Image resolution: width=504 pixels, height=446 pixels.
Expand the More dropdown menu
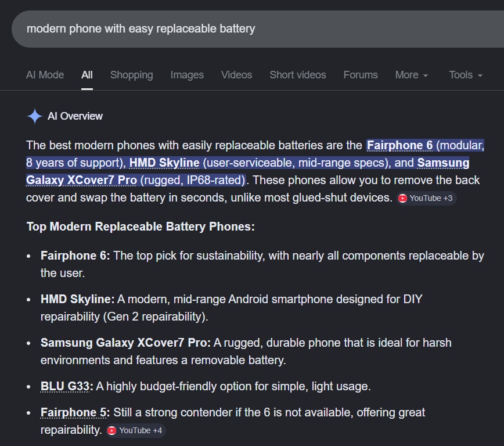click(412, 75)
